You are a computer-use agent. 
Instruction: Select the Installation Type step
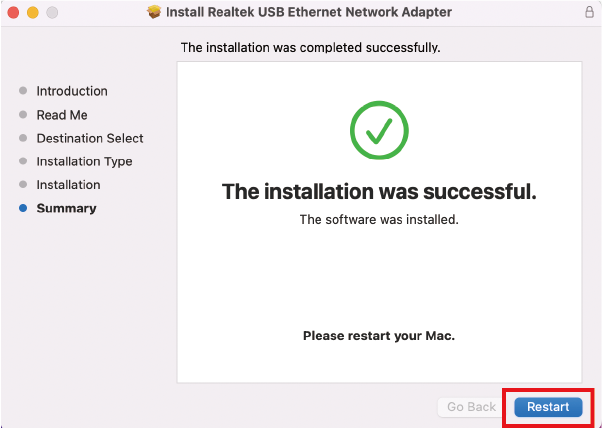coord(84,161)
